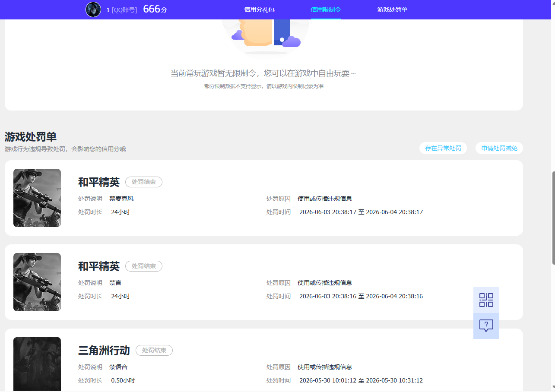Click time range ending 2026-06-04 20:38:17
555x392 pixels.
(x=361, y=212)
